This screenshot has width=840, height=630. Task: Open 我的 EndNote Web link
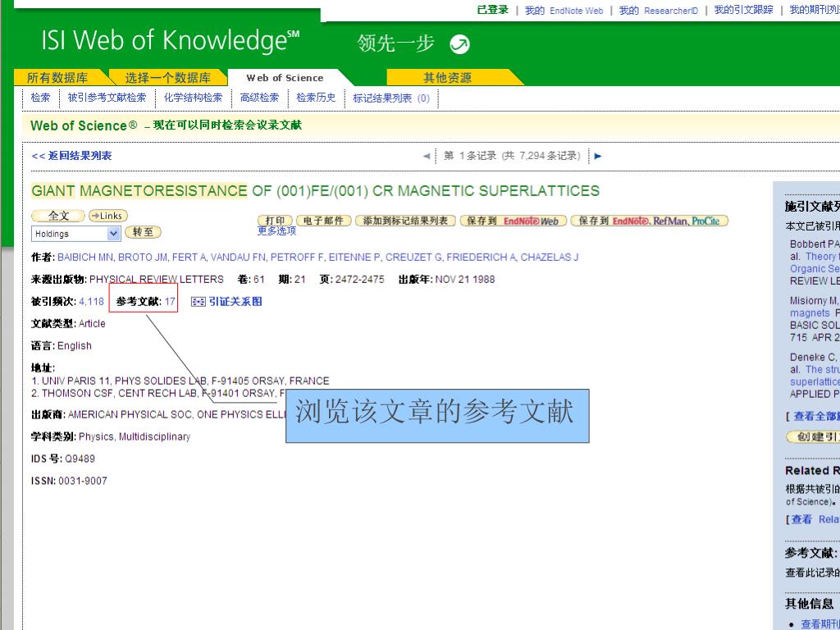point(564,10)
